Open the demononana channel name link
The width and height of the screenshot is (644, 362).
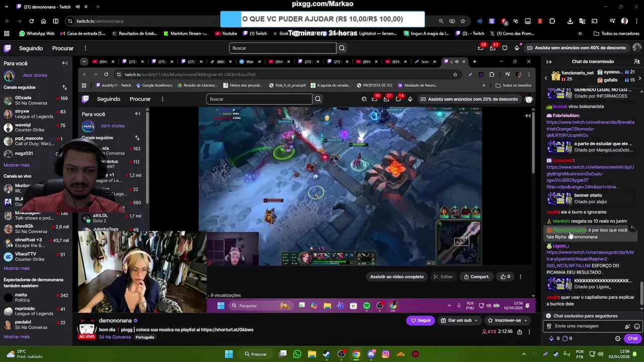[x=115, y=320]
